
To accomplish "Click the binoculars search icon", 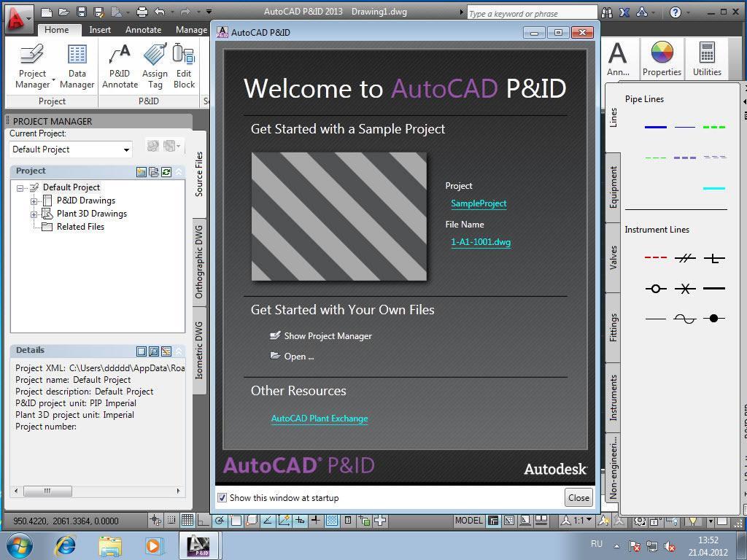I will (x=607, y=12).
